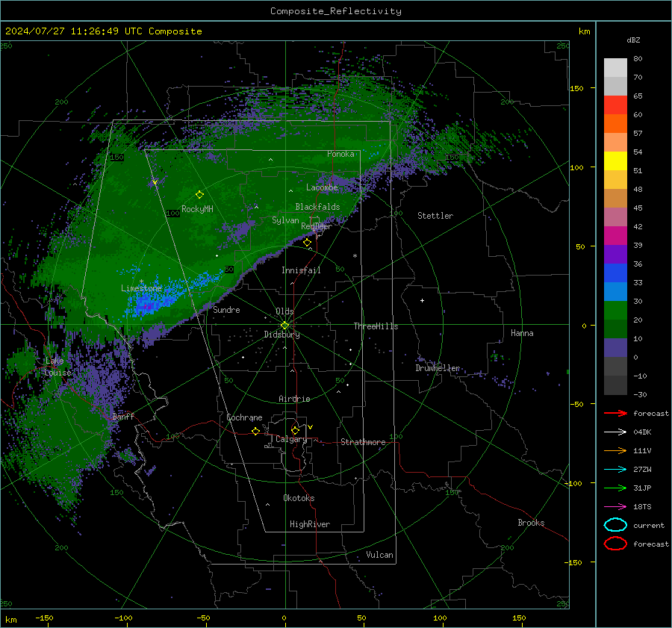This screenshot has width=672, height=628.
Task: Click the Hanna city label
Action: click(522, 332)
